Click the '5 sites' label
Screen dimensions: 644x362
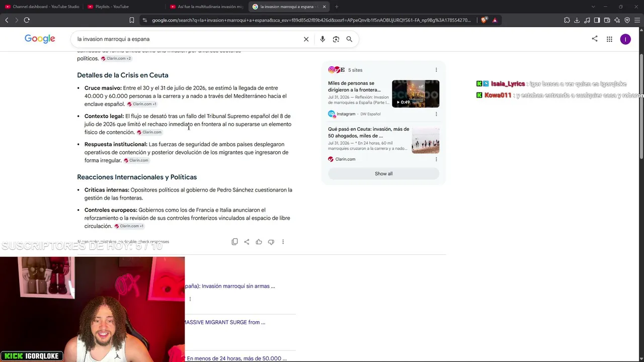(x=355, y=70)
